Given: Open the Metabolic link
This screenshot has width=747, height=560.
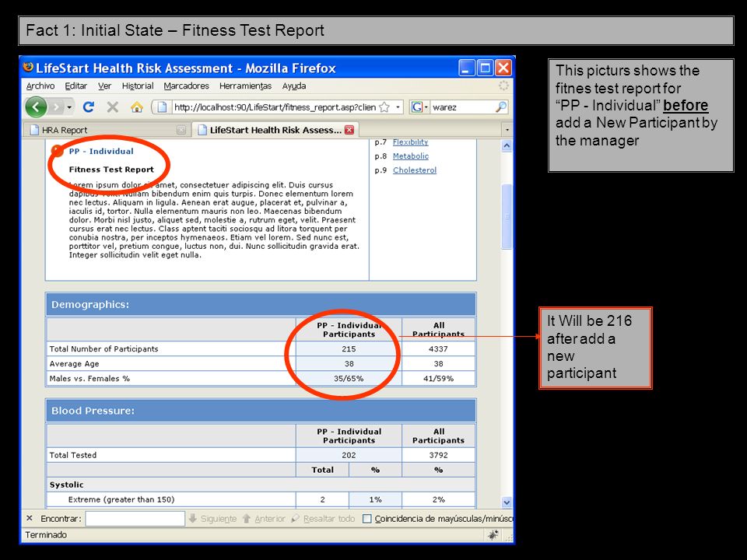Looking at the screenshot, I should pyautogui.click(x=411, y=156).
